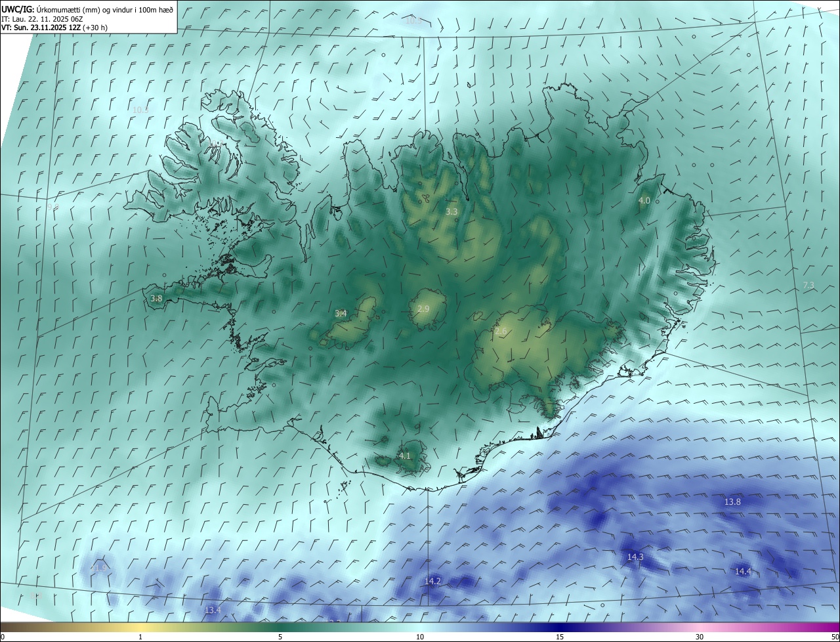Viewport: 840px width, 642px height.
Task: Click the 3.4 value on the western glacier
Action: coord(341,313)
